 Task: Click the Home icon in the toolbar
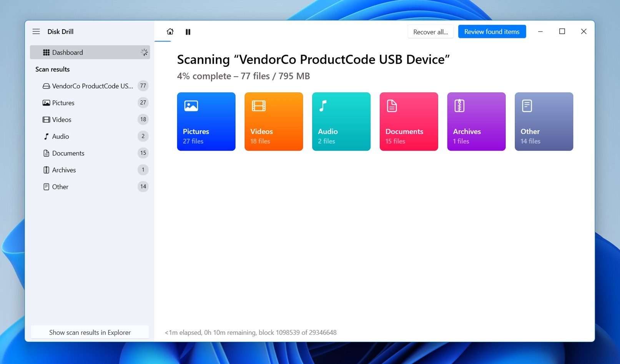(170, 32)
